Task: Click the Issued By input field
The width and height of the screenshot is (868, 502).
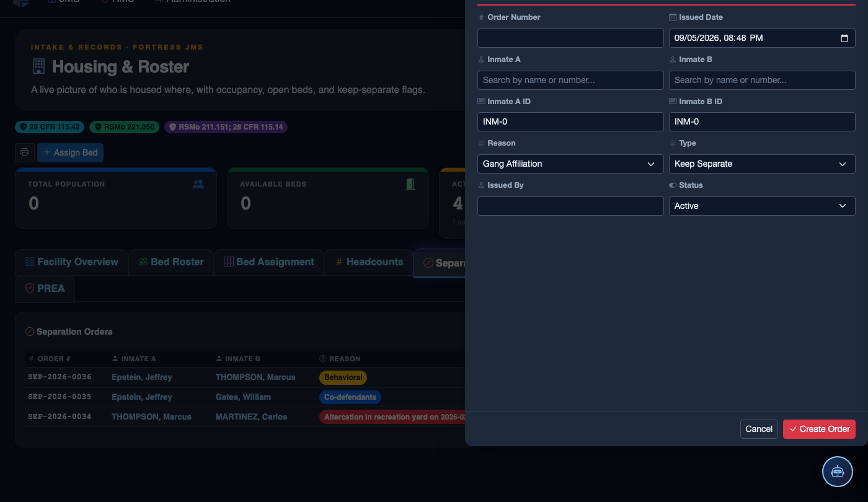Action: tap(570, 206)
